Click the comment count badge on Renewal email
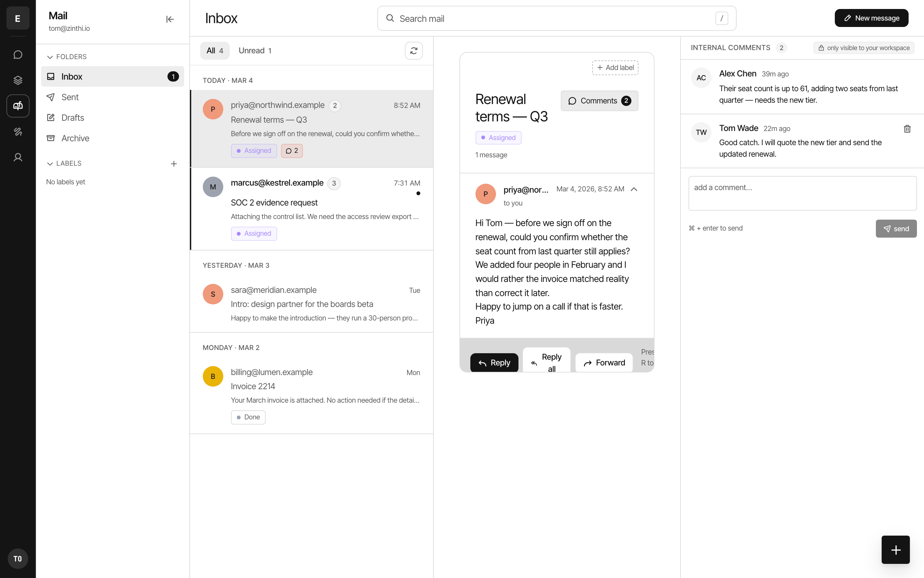 [x=292, y=151]
